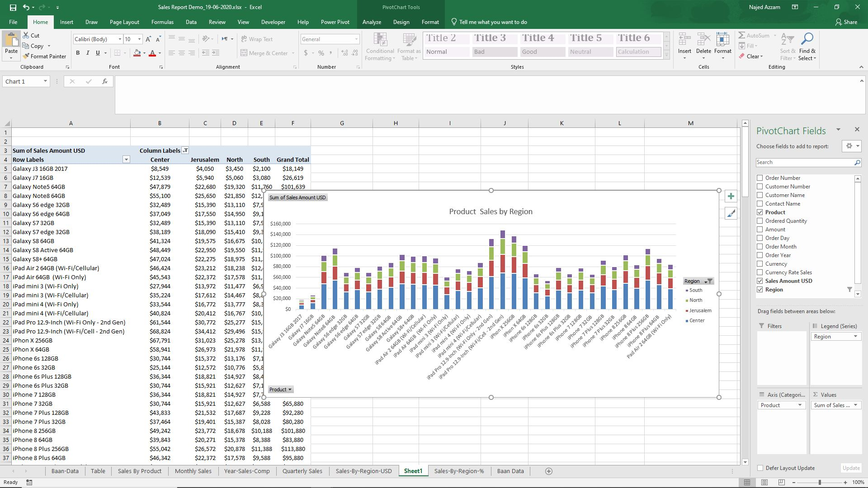Open Conditional Formatting menu
The image size is (868, 488).
pos(380,47)
